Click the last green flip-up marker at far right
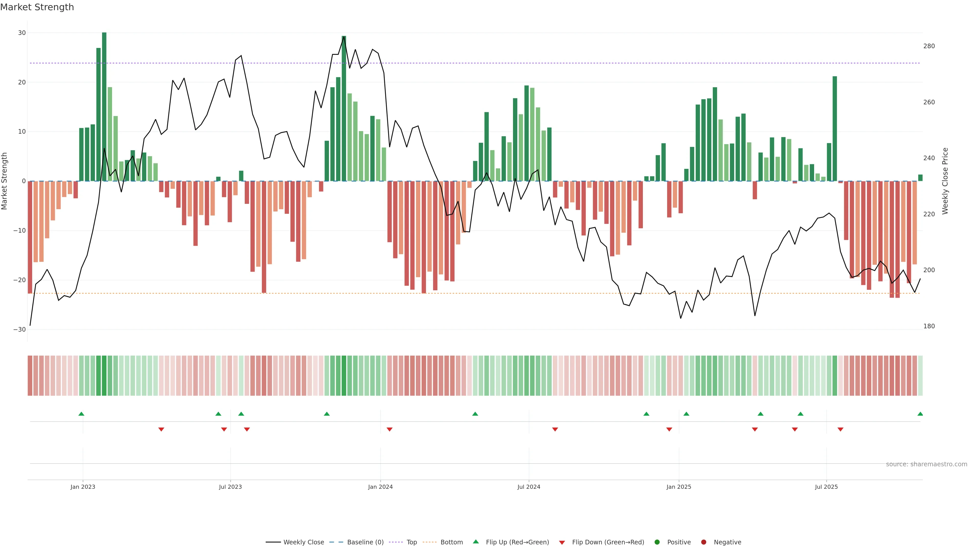This screenshot has height=551, width=980. 920,414
